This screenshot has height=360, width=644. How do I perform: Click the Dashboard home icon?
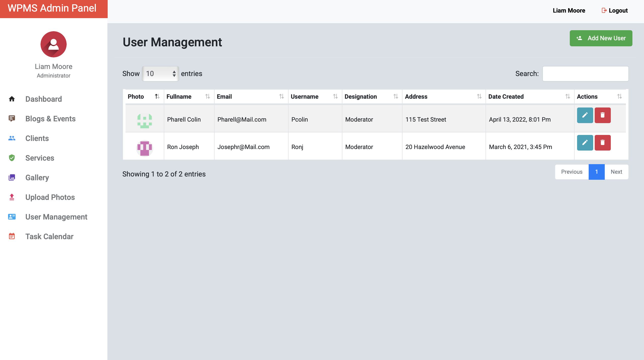[12, 99]
